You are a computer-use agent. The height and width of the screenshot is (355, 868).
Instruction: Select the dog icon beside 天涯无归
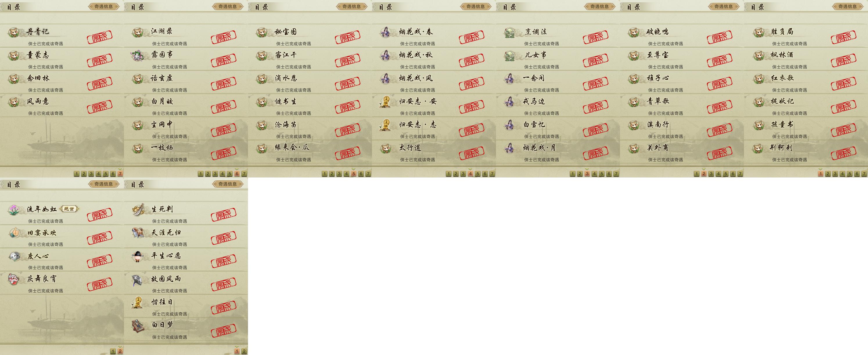coord(138,233)
